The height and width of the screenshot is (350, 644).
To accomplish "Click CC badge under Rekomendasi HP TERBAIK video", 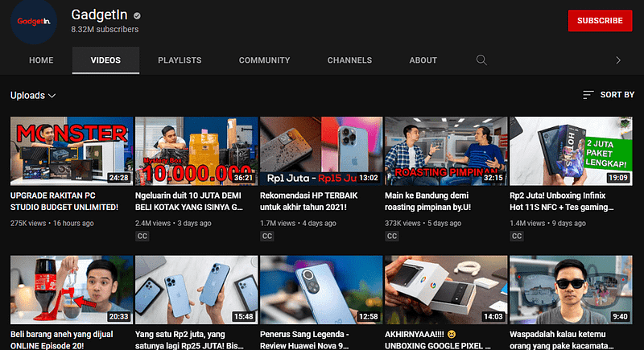I will click(x=267, y=236).
